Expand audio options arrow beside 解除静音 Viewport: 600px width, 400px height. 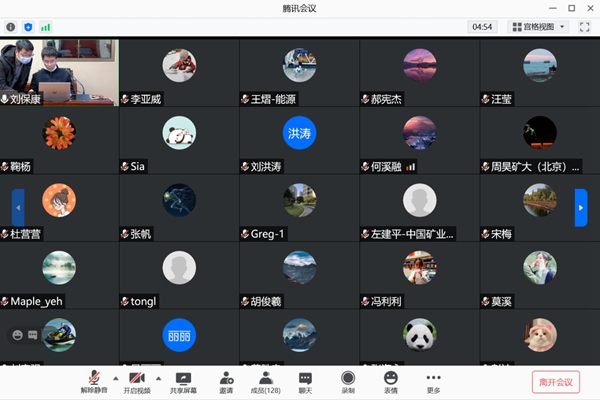point(114,378)
